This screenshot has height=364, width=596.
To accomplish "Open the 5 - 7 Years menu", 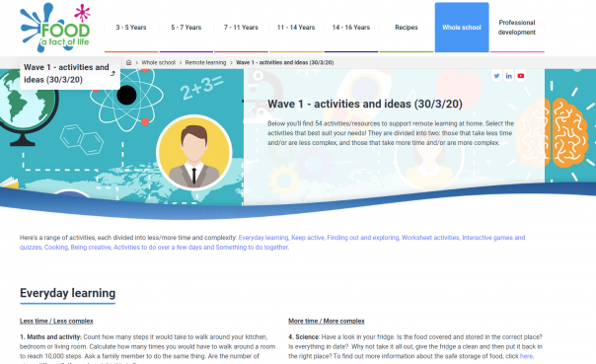I will [x=186, y=28].
